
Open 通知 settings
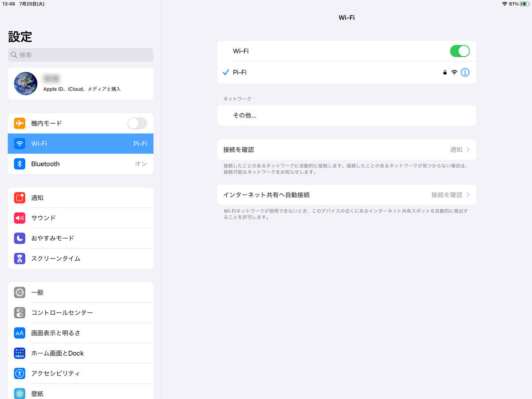coord(81,198)
